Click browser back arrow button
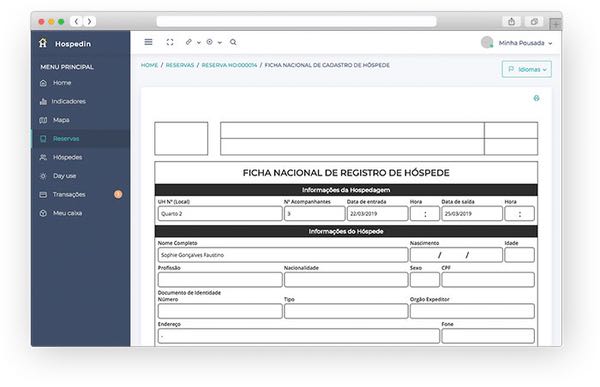 click(77, 21)
